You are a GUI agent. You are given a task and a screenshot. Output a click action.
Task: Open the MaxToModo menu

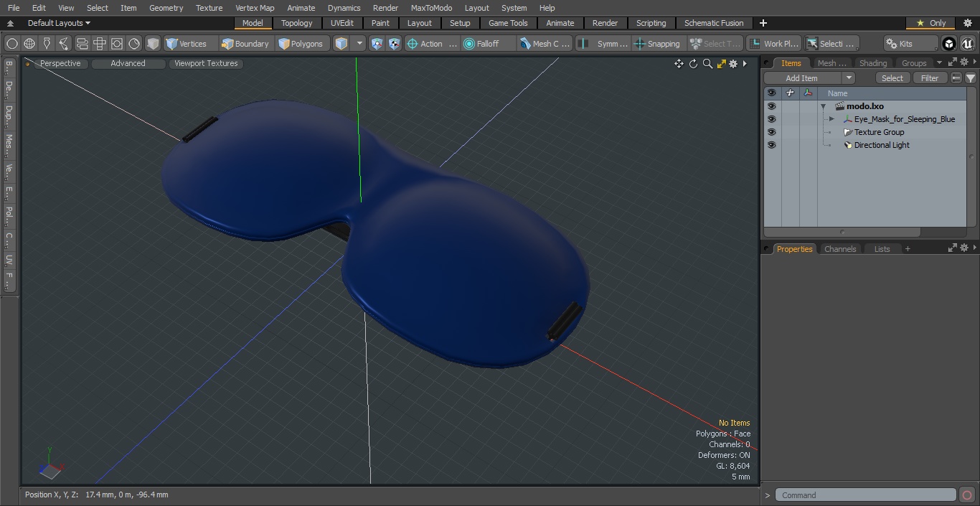(431, 8)
